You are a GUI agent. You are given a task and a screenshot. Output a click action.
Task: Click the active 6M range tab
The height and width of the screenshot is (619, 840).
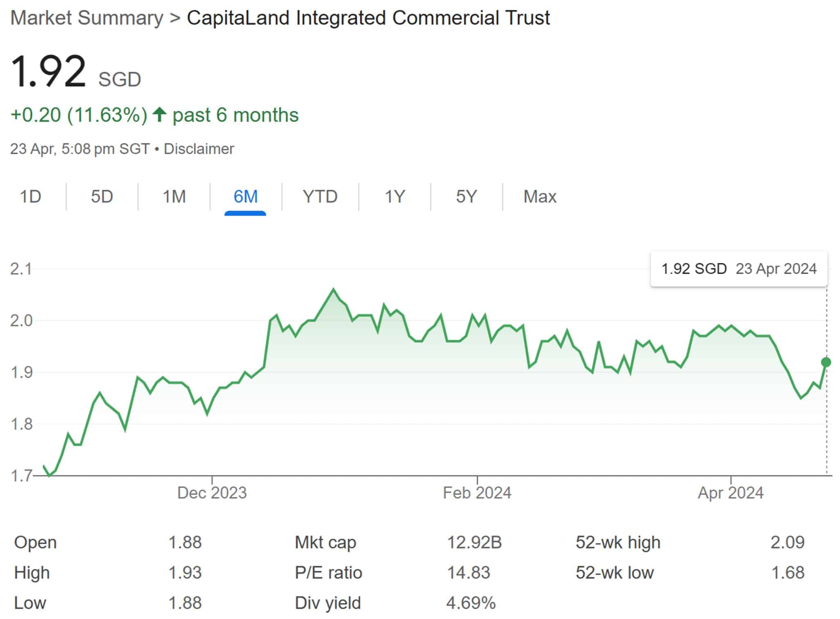pyautogui.click(x=245, y=197)
